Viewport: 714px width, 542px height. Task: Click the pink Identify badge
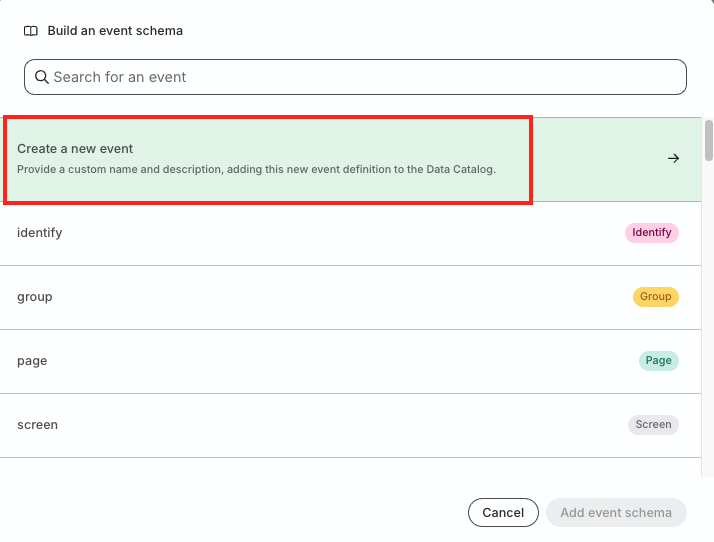(x=651, y=233)
